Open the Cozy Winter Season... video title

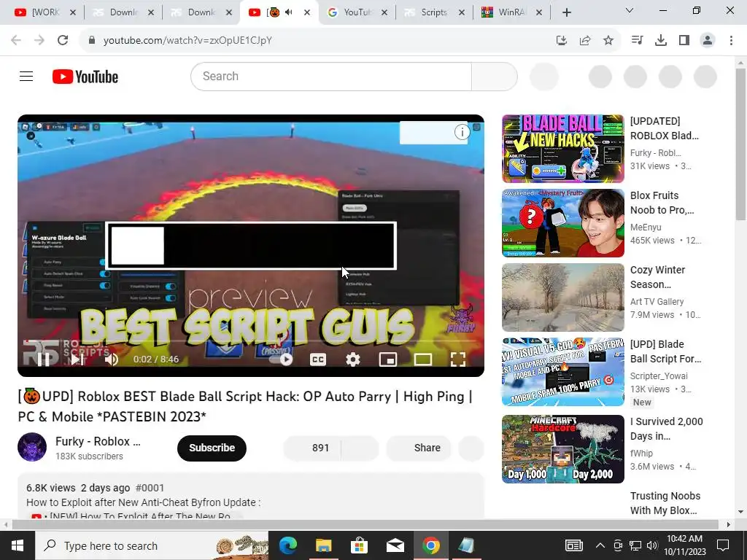click(x=657, y=277)
